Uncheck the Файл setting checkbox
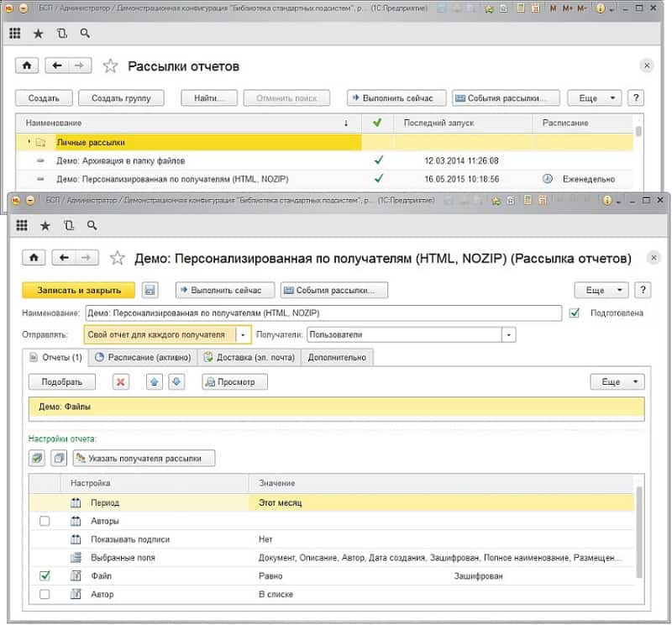This screenshot has height=625, width=672. coord(45,575)
